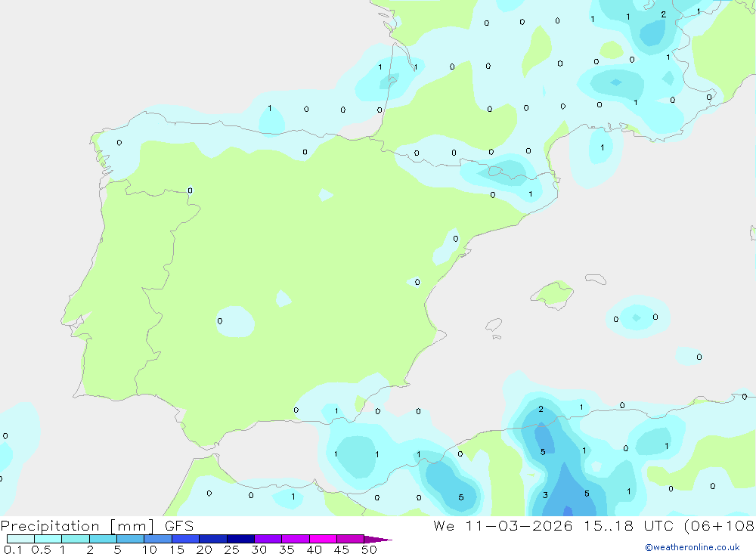Click the 0.1–0.5 mm legend color swatch

click(x=20, y=539)
